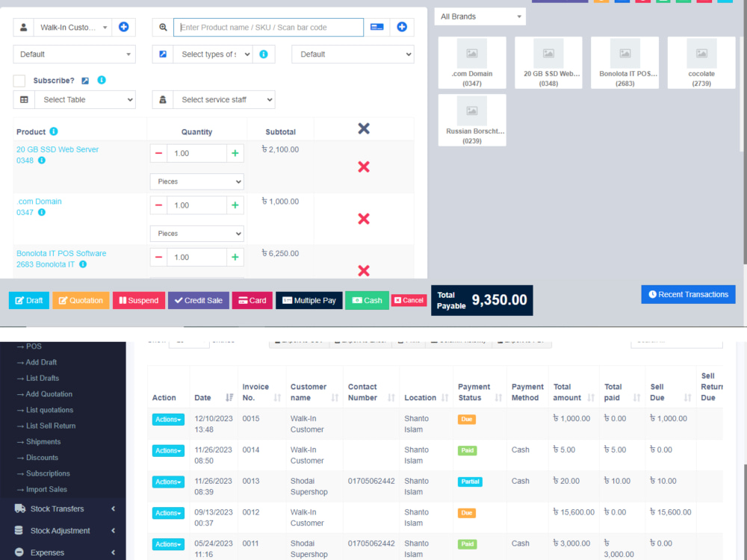
Task: Click the customer person icon
Action: (x=24, y=27)
